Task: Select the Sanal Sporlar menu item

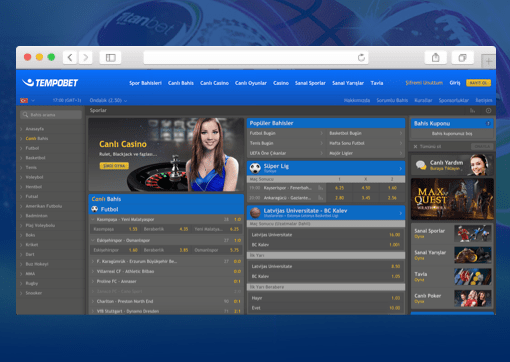Action: [310, 83]
